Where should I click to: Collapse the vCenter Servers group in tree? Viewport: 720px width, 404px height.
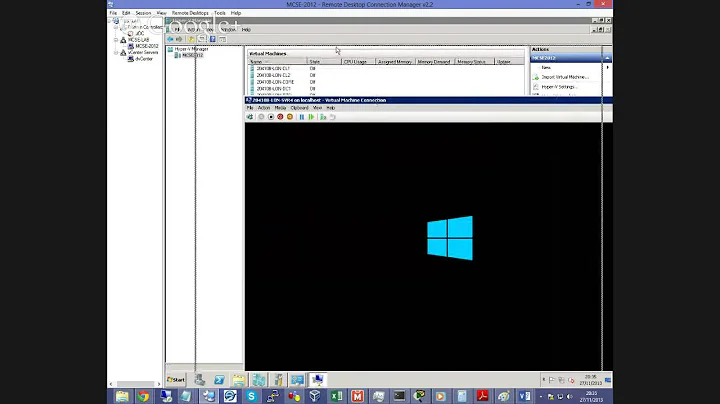click(x=116, y=53)
